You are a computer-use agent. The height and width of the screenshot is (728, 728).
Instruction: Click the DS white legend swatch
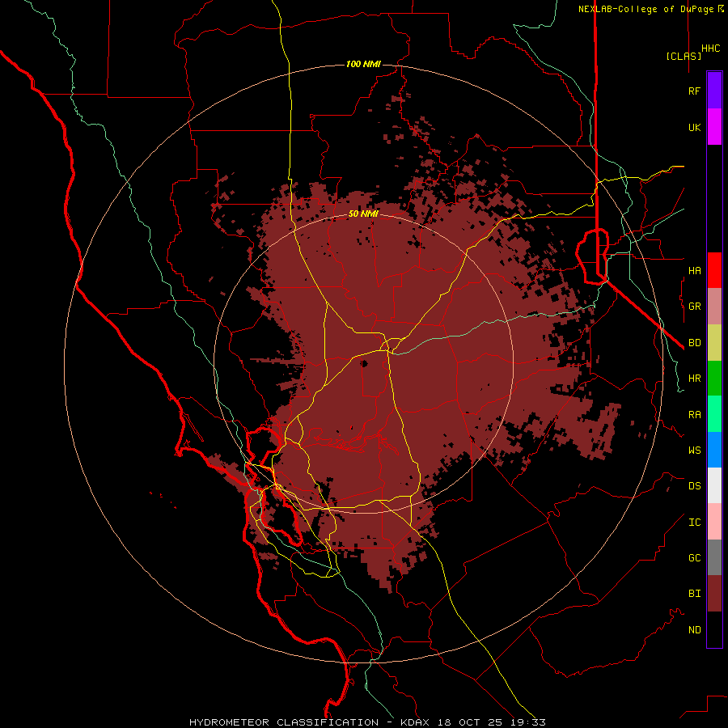pos(714,485)
